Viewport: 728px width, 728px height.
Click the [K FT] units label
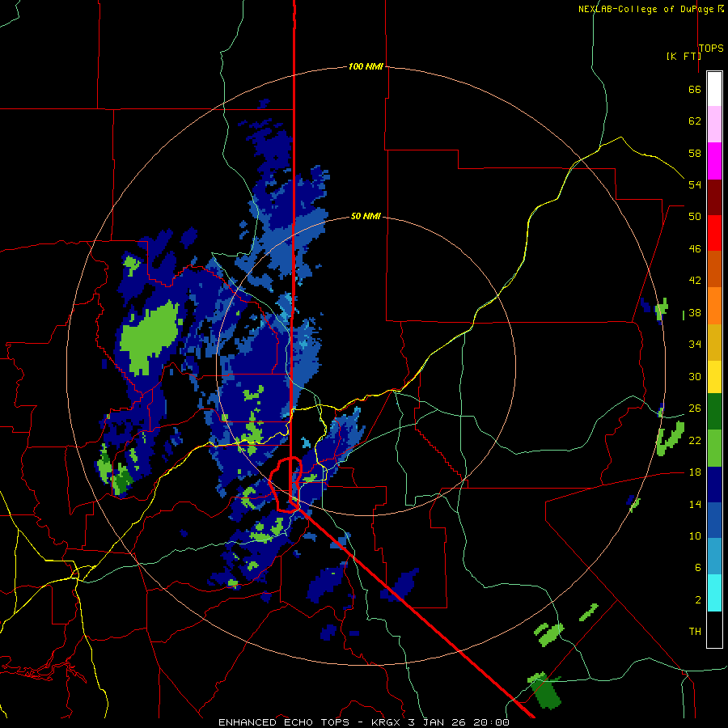tap(684, 56)
